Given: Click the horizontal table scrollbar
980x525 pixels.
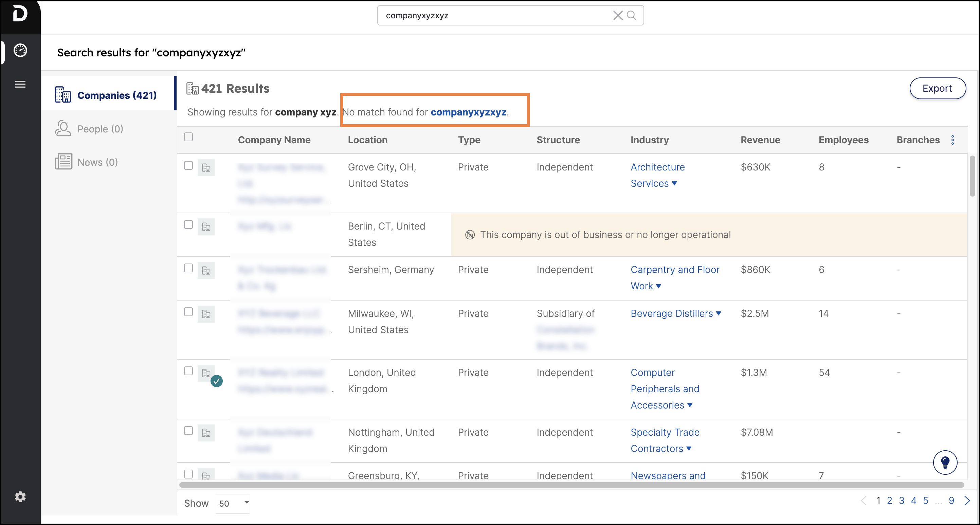Looking at the screenshot, I should (571, 485).
